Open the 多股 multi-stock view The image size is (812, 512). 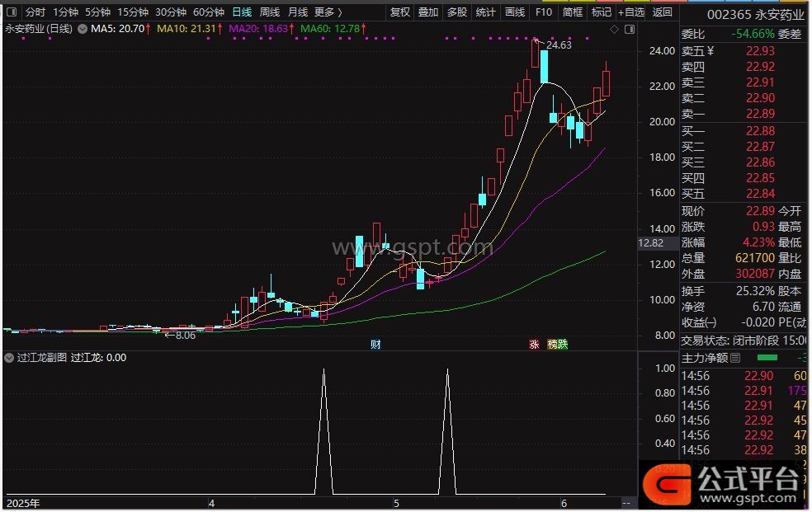457,12
